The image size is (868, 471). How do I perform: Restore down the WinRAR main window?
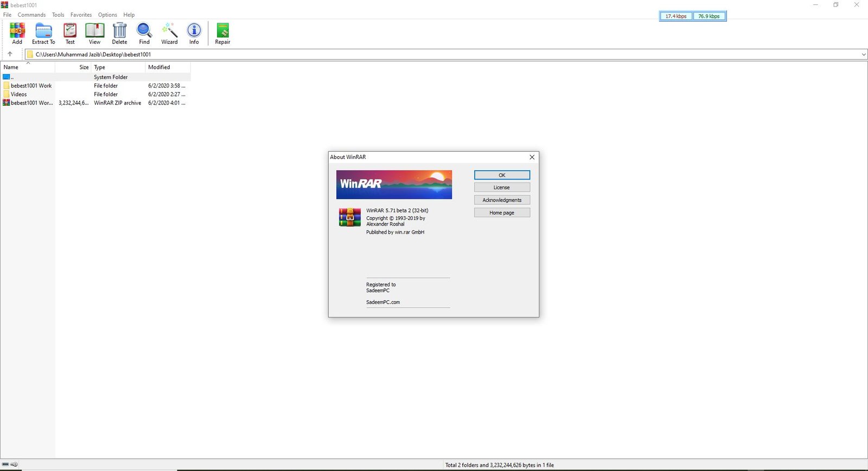[836, 5]
